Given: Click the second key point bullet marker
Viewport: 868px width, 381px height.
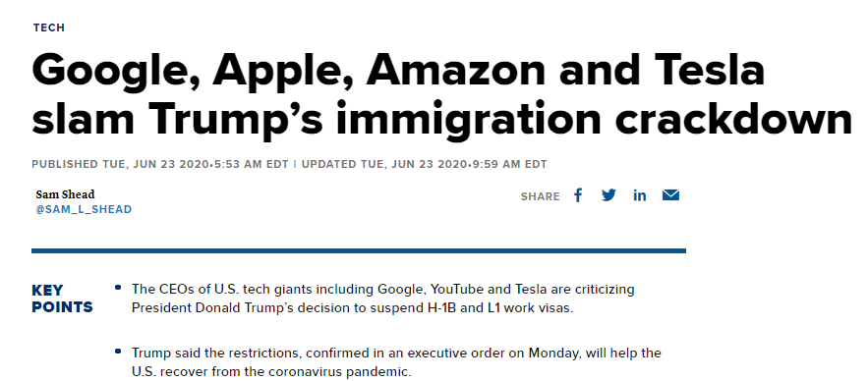Looking at the screenshot, I should [x=118, y=351].
